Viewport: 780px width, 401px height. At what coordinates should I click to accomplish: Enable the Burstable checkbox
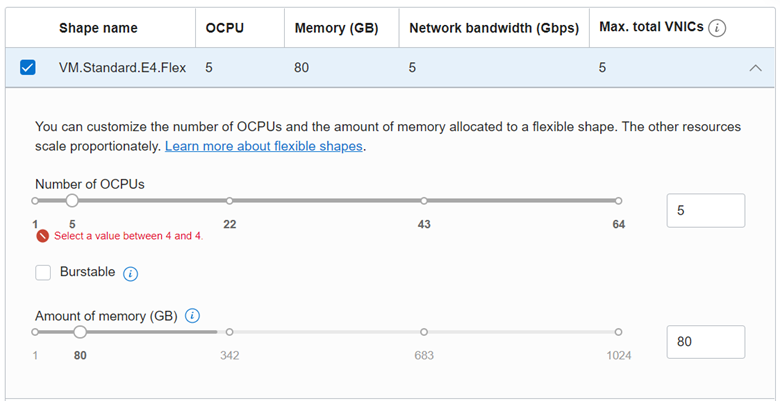[x=43, y=272]
